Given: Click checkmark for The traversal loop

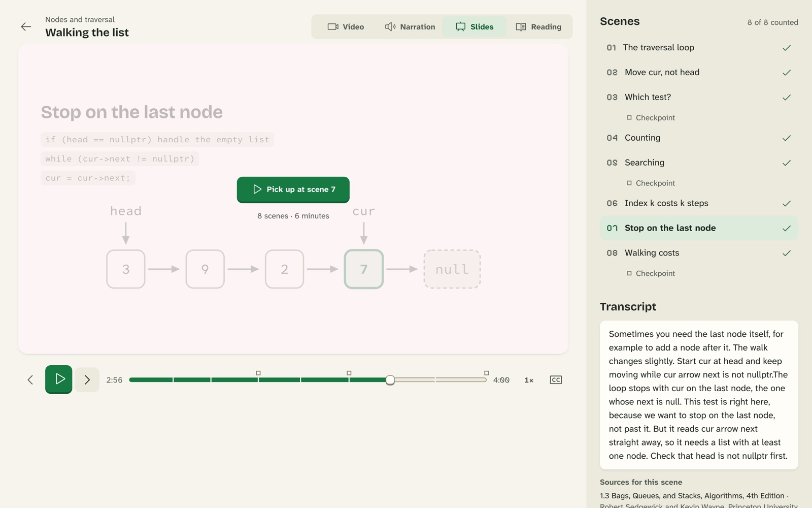Looking at the screenshot, I should click(x=787, y=48).
